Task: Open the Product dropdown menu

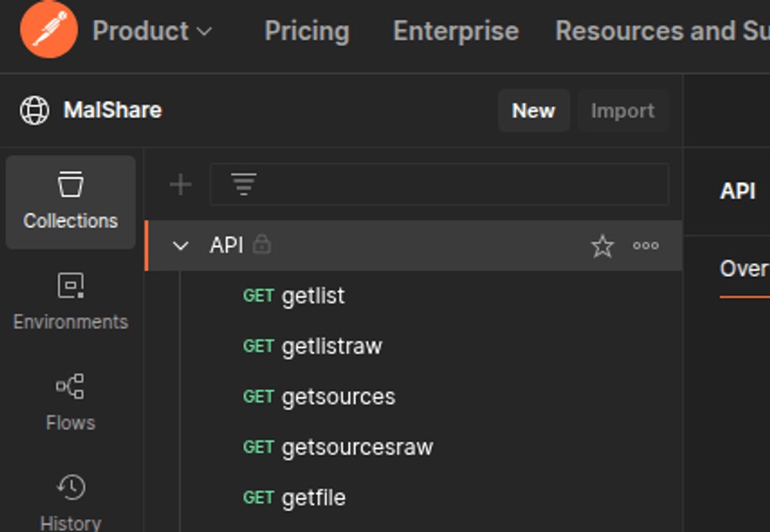Action: (152, 31)
